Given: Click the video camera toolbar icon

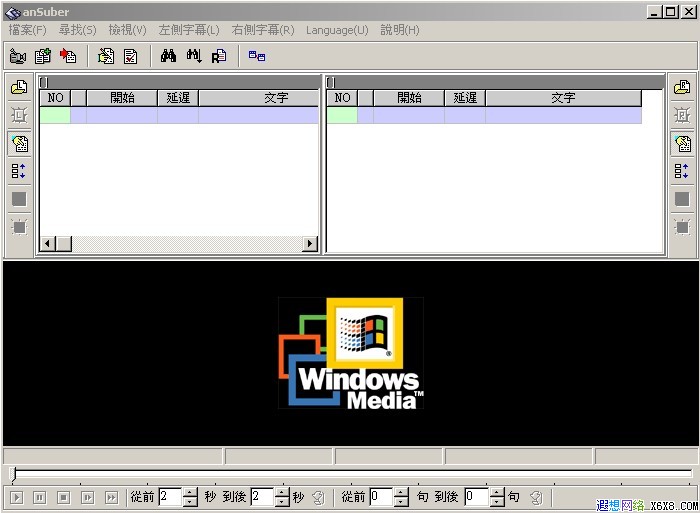Looking at the screenshot, I should click(18, 56).
